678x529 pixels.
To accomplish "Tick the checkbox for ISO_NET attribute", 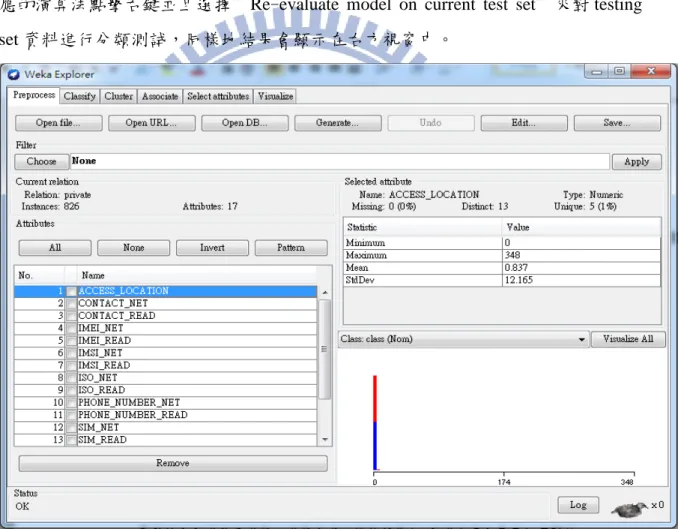I will click(71, 378).
